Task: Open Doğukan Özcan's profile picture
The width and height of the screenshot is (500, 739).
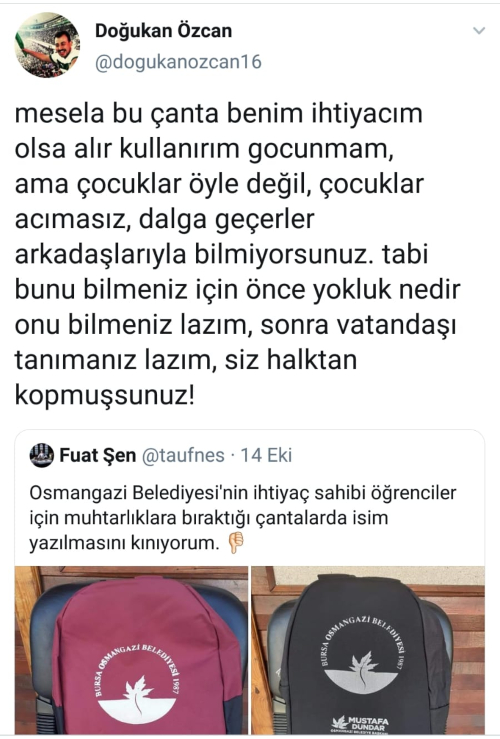Action: (x=47, y=45)
